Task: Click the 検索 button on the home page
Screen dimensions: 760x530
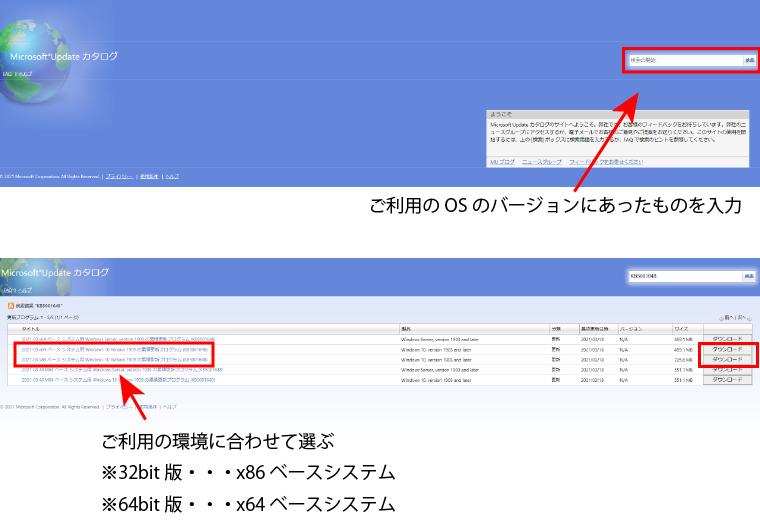Action: pos(750,60)
